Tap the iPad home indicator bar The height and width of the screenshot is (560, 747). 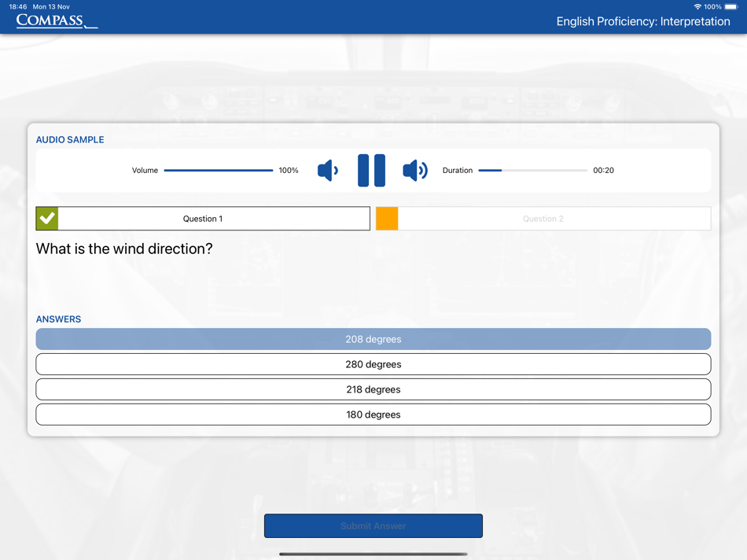coord(373,554)
